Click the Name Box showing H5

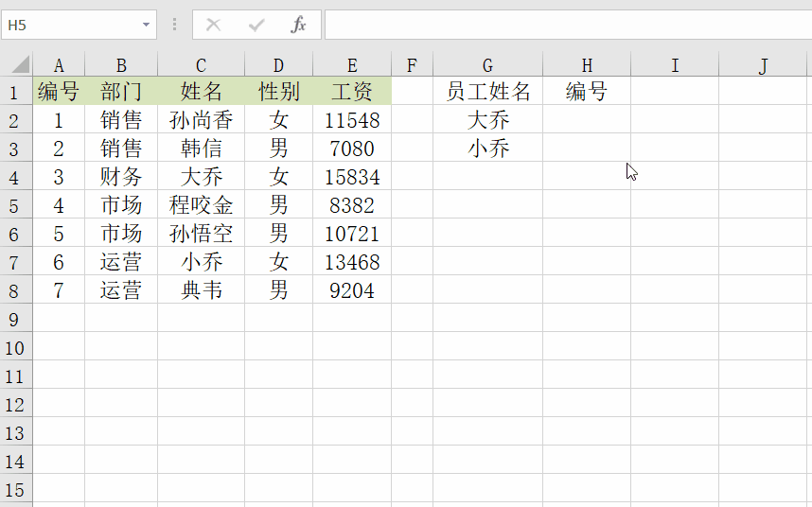point(79,25)
